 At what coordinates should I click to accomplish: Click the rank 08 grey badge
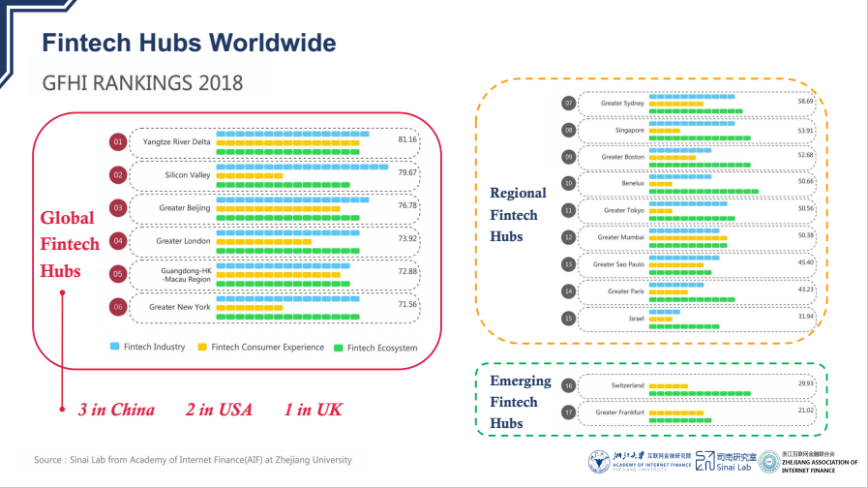click(569, 130)
